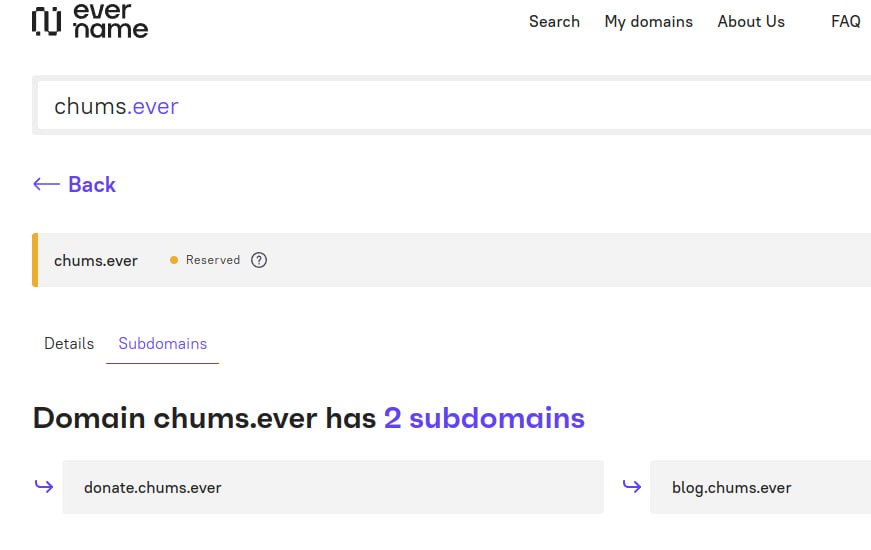Click the orange Reserved status dot
Viewport: 871px width, 550px height.
(x=174, y=260)
